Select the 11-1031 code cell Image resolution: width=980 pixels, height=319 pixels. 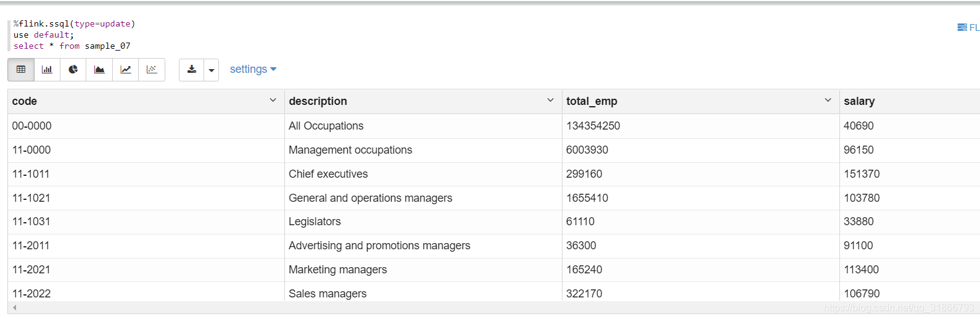(x=146, y=222)
